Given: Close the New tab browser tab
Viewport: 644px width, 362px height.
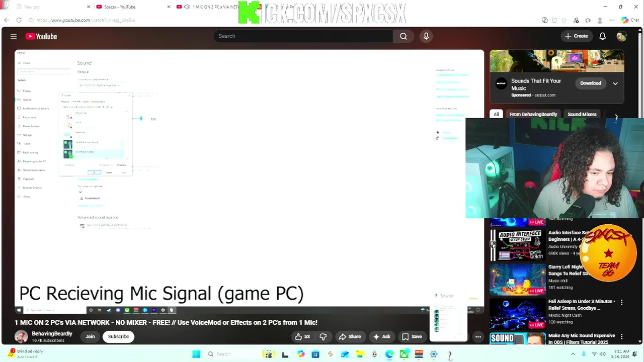Looking at the screenshot, I should coord(89,7).
